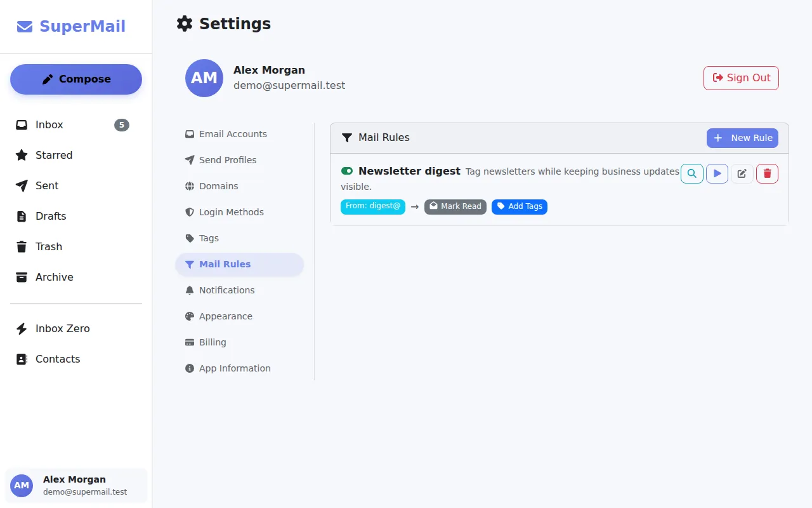Click the Inbox unread count badge
Screen dimensions: 812x508
pos(122,125)
